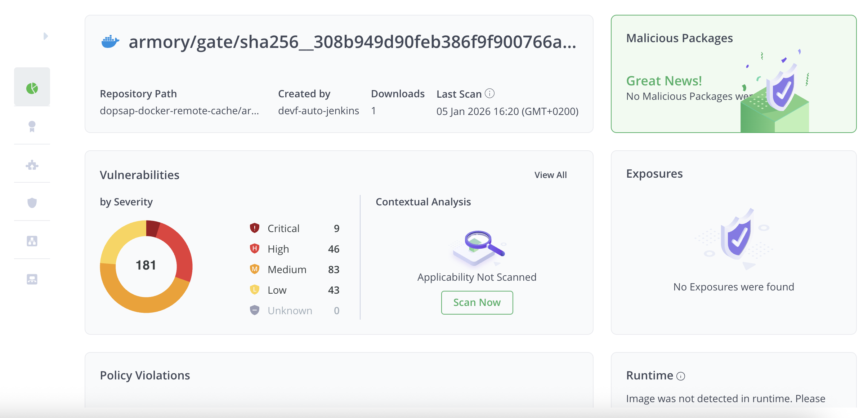
Task: Open the shield sidebar icon
Action: point(32,203)
